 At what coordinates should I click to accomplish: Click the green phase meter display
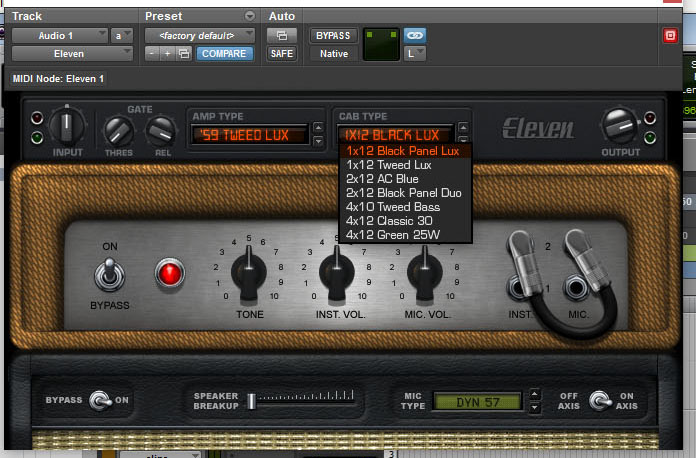tap(381, 44)
